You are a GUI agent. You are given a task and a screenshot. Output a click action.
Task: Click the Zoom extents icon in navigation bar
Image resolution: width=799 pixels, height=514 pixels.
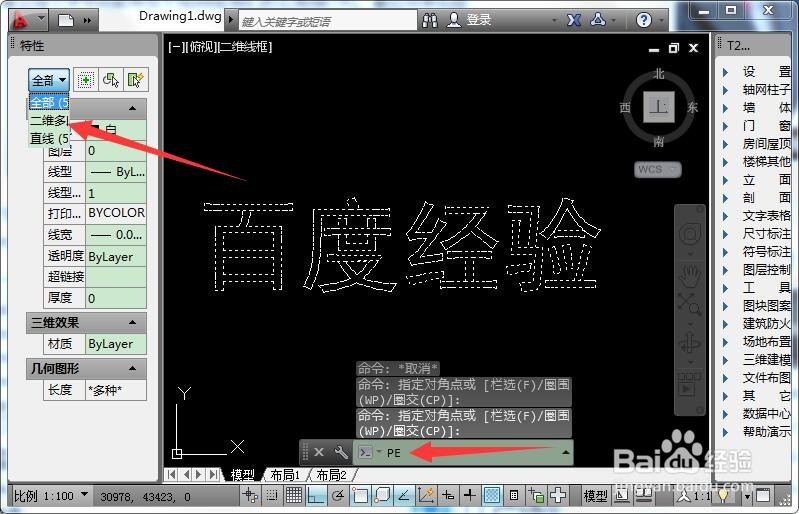click(x=689, y=305)
